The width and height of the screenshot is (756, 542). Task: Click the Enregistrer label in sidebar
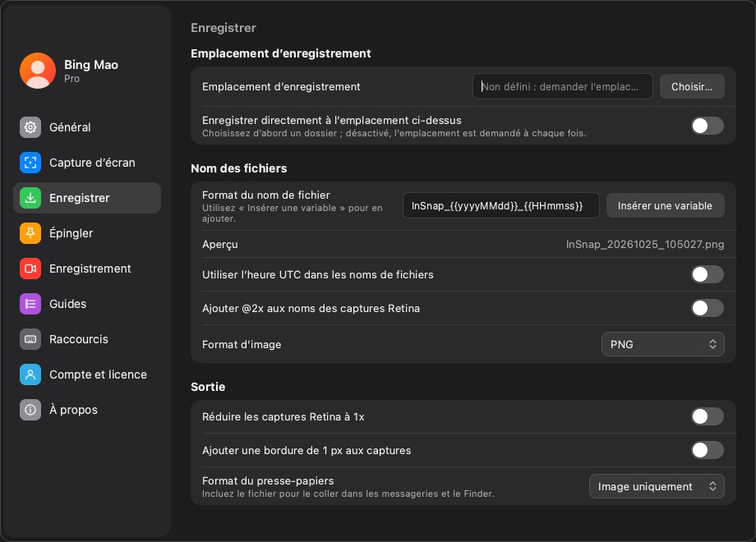(80, 198)
